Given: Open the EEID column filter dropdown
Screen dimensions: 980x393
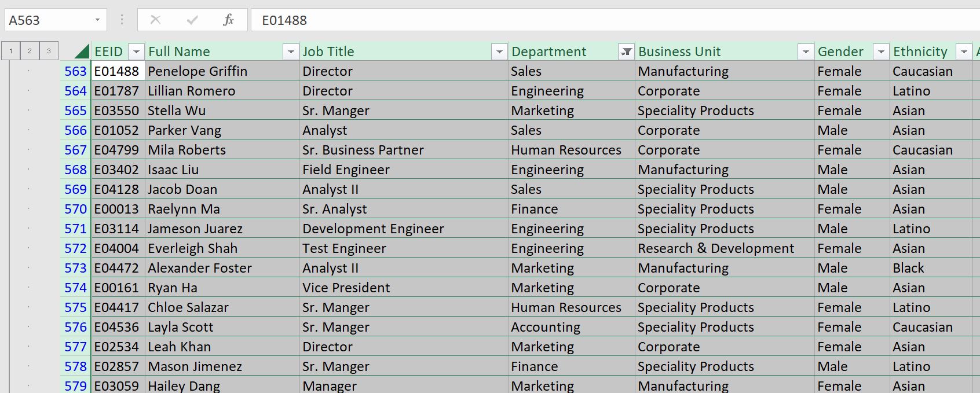Looking at the screenshot, I should [x=137, y=52].
